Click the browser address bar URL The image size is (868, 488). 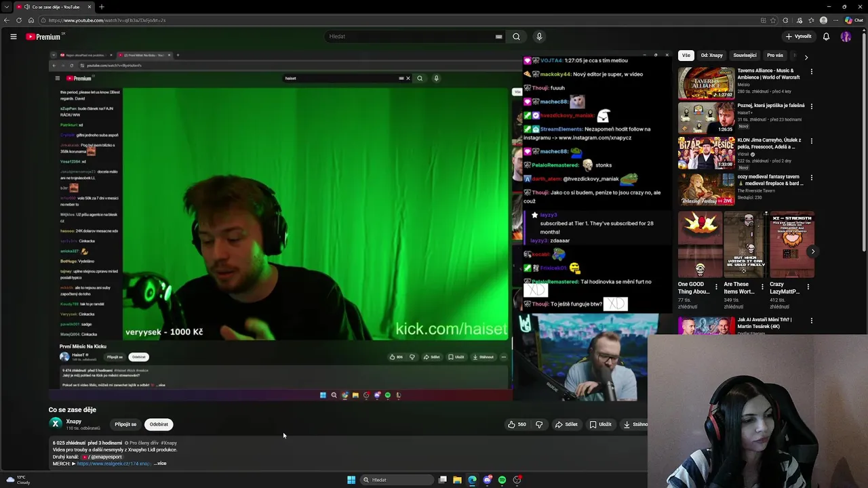click(106, 20)
